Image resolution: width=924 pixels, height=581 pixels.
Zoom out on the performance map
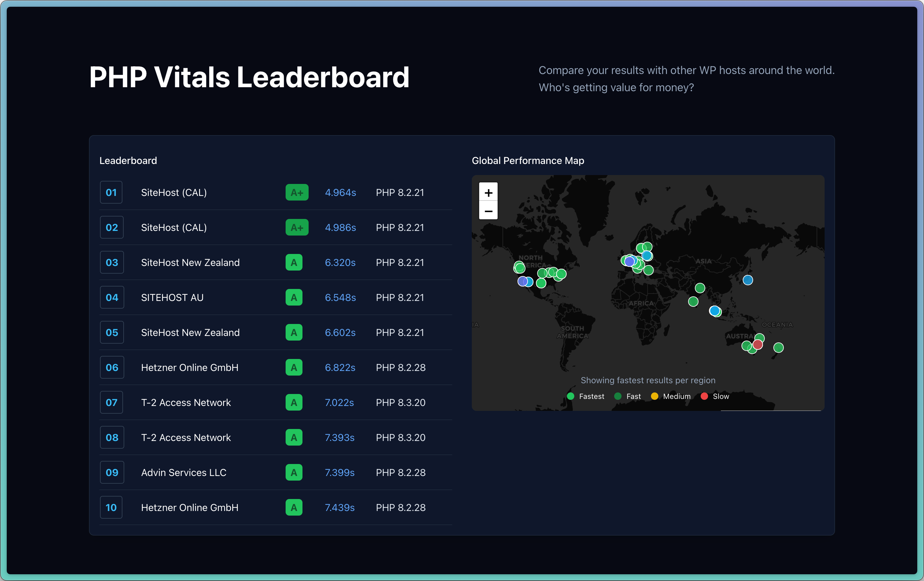point(488,211)
